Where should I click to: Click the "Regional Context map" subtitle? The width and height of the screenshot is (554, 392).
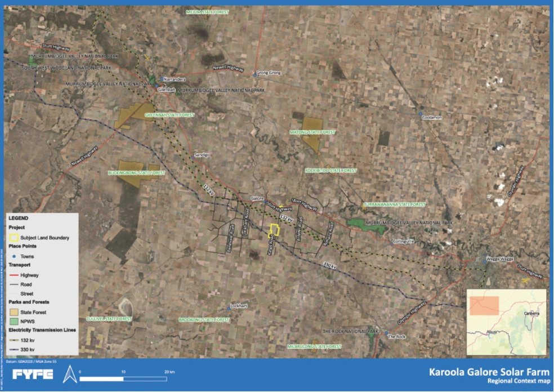click(519, 381)
